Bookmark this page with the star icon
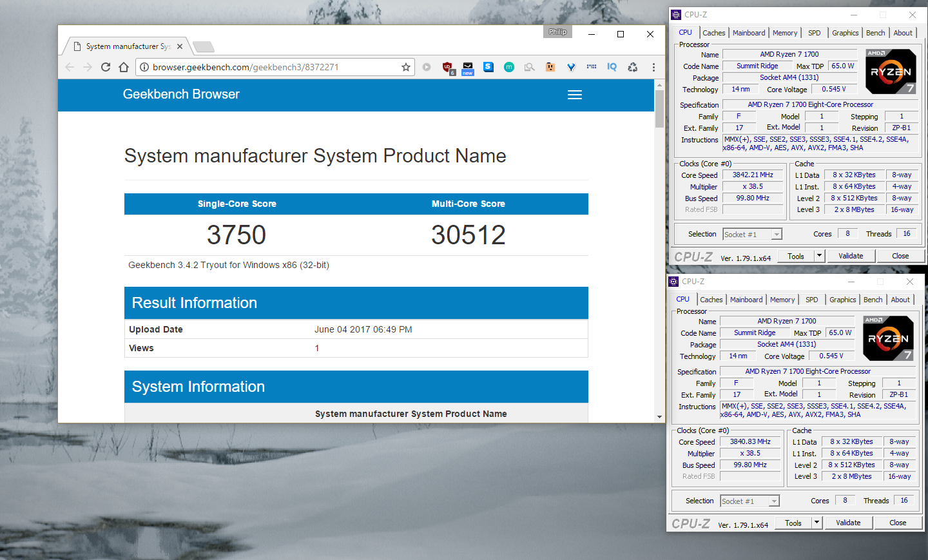928x560 pixels. [406, 67]
